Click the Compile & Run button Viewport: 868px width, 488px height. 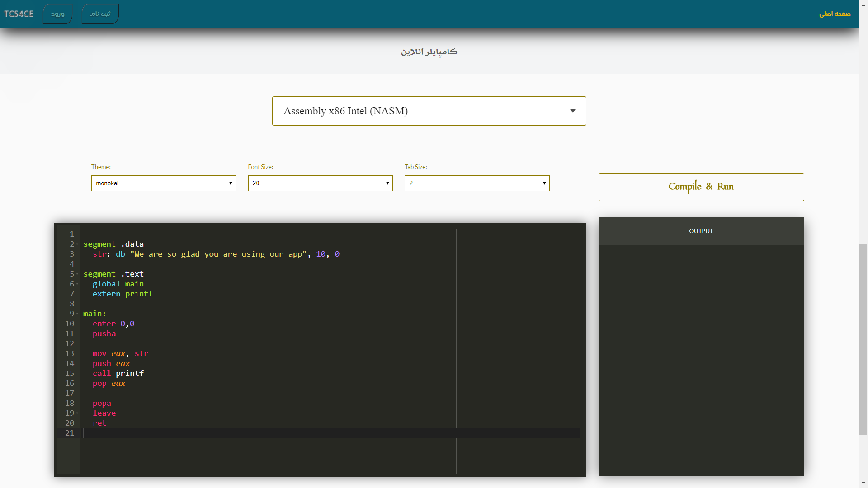coord(701,187)
